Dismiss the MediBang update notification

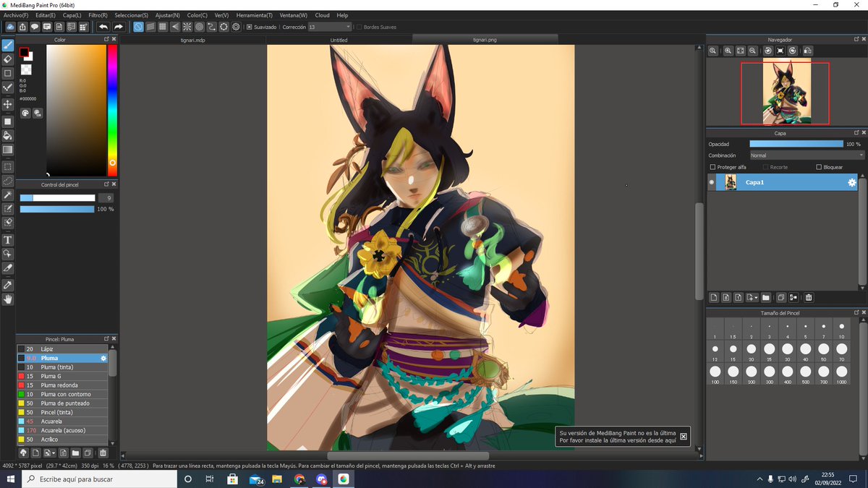[684, 436]
